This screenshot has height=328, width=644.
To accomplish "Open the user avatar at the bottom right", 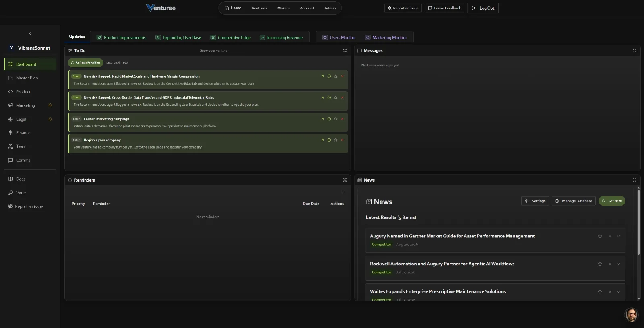I will (631, 315).
